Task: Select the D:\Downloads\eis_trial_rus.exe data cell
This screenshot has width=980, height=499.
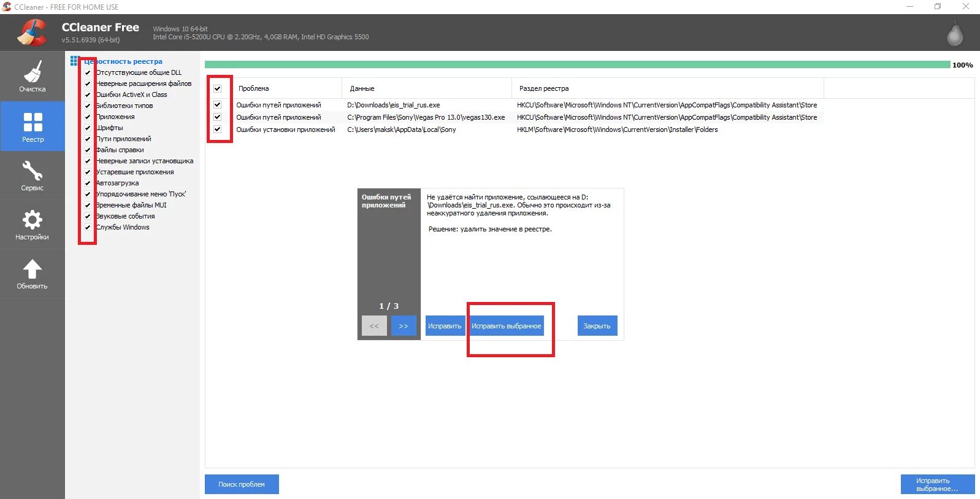Action: click(x=394, y=105)
